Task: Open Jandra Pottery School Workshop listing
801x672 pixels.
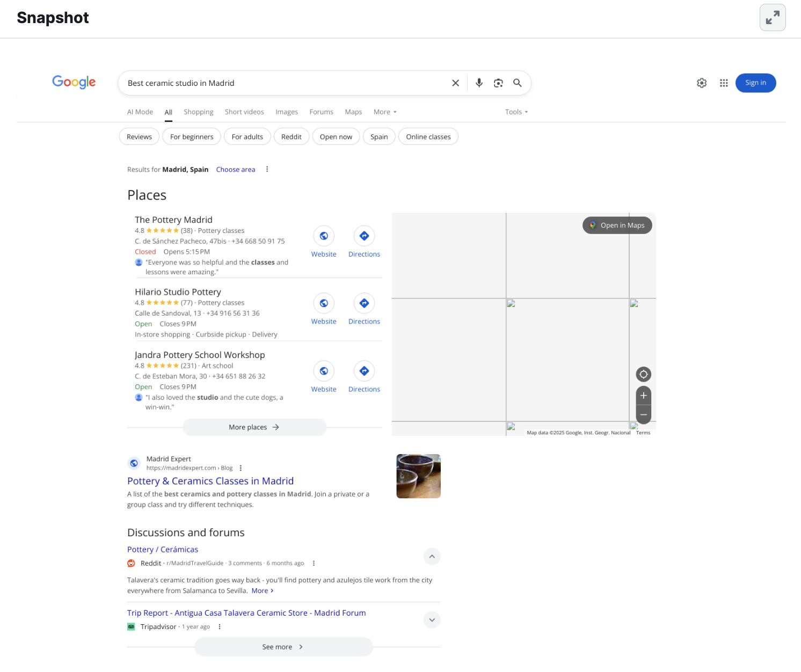Action: pos(200,355)
